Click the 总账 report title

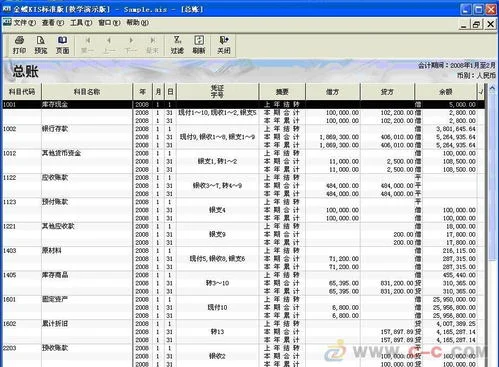(x=25, y=71)
